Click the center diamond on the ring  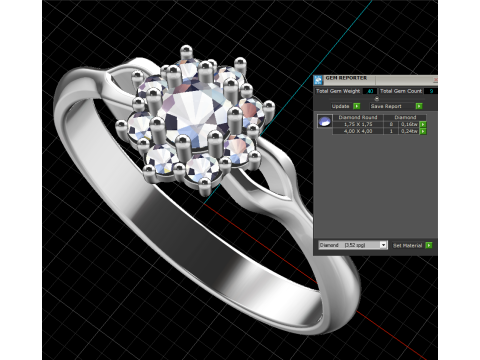pyautogui.click(x=195, y=115)
